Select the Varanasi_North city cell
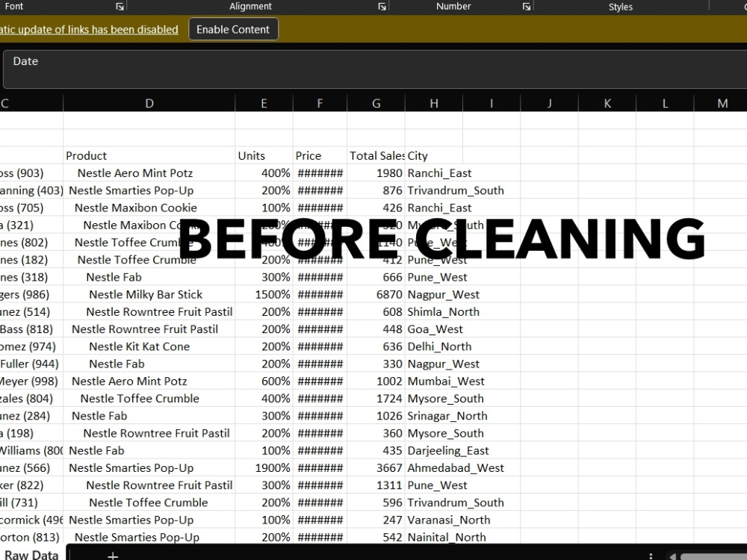 point(449,520)
